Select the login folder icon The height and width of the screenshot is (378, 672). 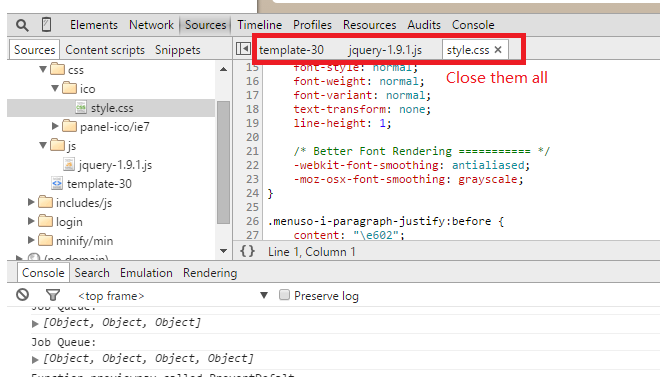[x=45, y=221]
